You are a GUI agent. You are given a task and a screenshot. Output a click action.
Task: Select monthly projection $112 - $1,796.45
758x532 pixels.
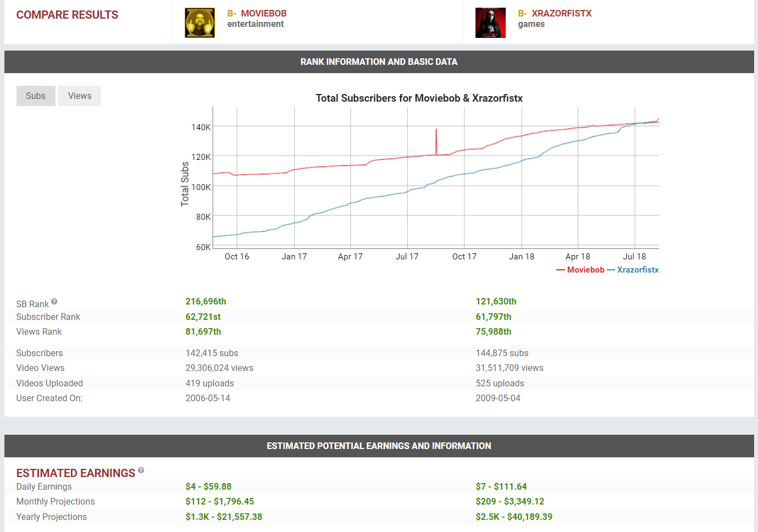tap(219, 501)
